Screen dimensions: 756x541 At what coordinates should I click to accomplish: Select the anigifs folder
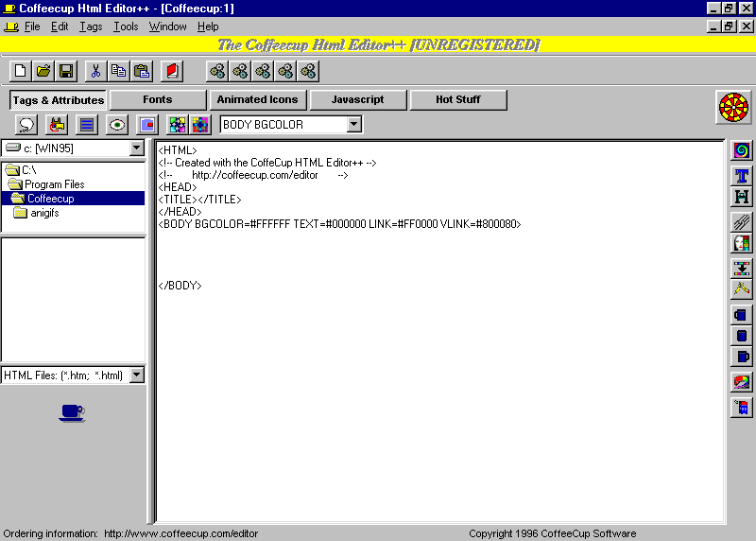(x=37, y=213)
